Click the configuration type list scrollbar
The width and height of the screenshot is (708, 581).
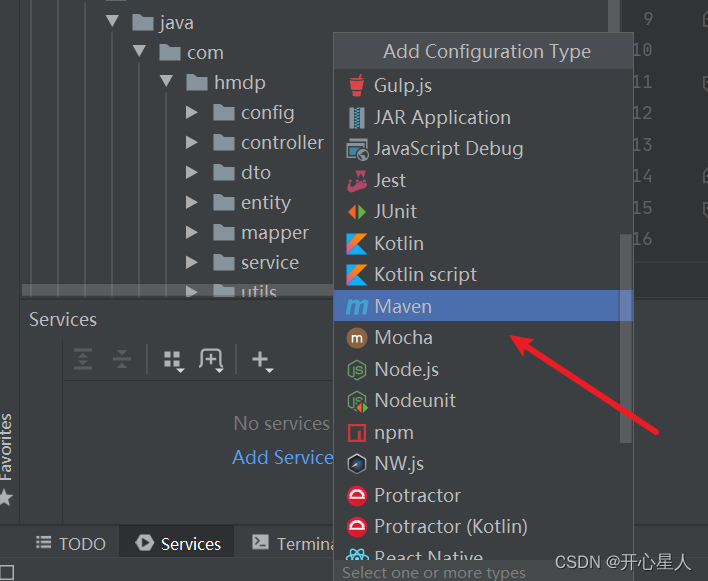point(626,338)
